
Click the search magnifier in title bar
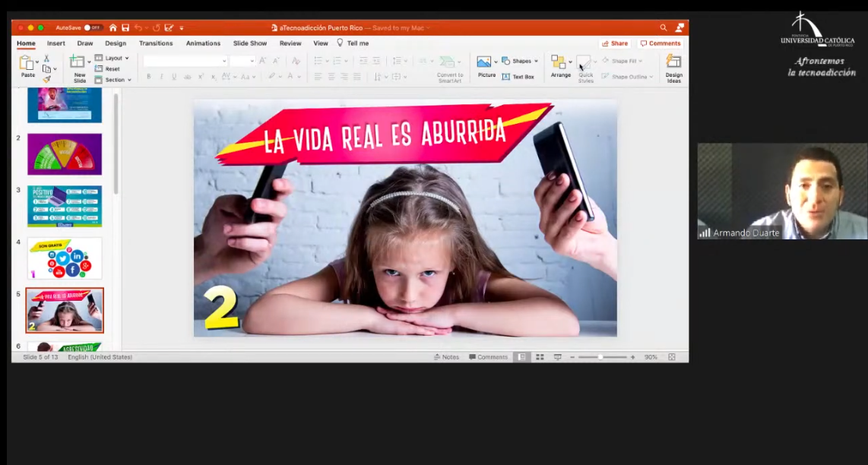tap(663, 27)
